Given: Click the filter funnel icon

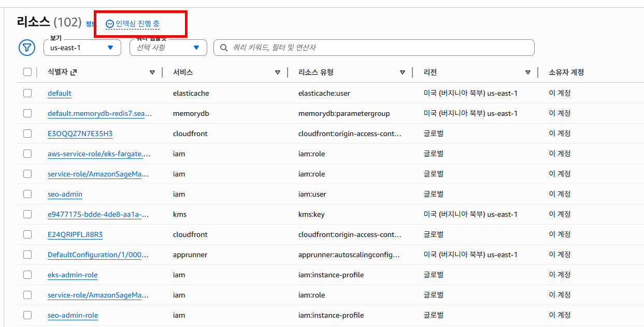Looking at the screenshot, I should 26,47.
